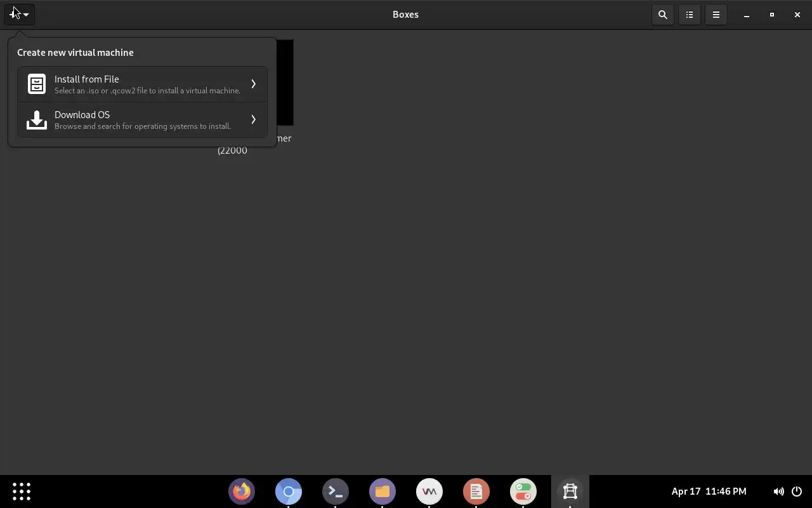
Task: Open the search button in Boxes header
Action: click(663, 15)
